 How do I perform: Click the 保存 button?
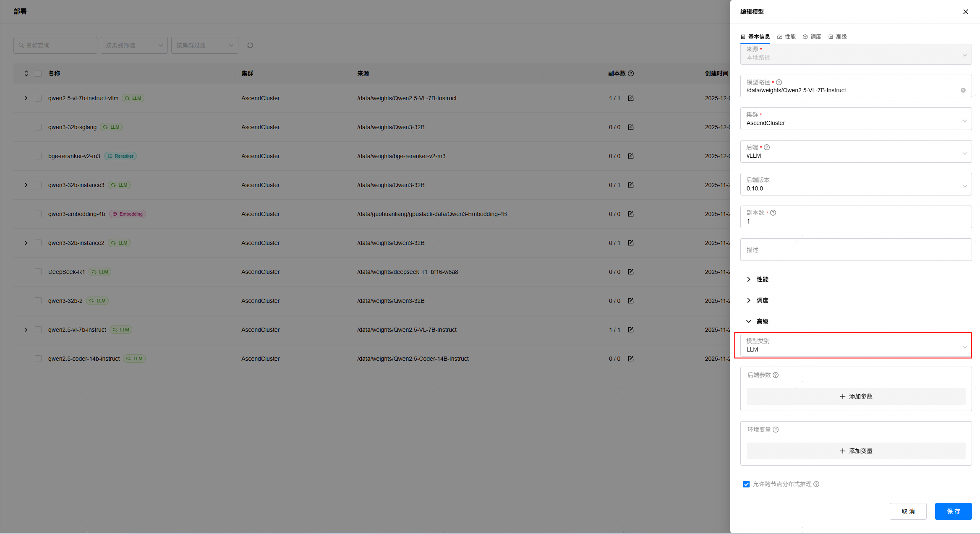pos(953,511)
